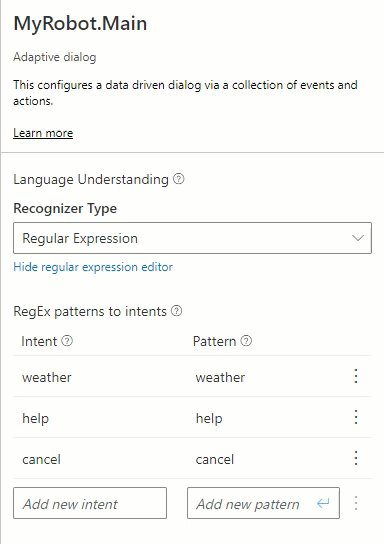Show help for Language Understanding
Image resolution: width=384 pixels, height=544 pixels.
179,179
